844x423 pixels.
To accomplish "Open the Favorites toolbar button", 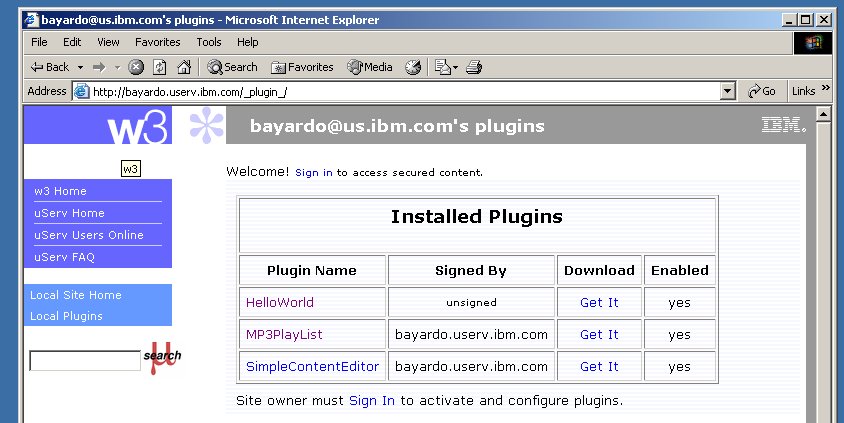I will tap(302, 67).
